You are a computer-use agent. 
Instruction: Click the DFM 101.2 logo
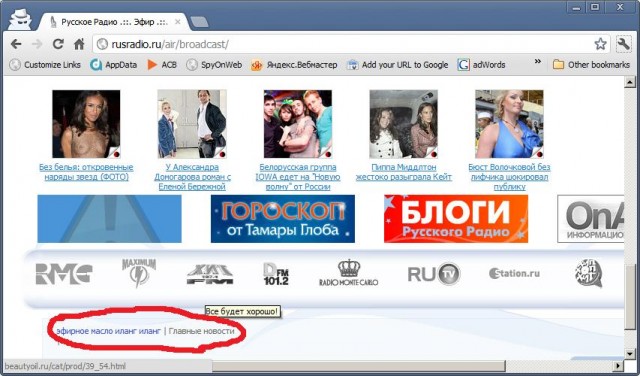[x=276, y=274]
